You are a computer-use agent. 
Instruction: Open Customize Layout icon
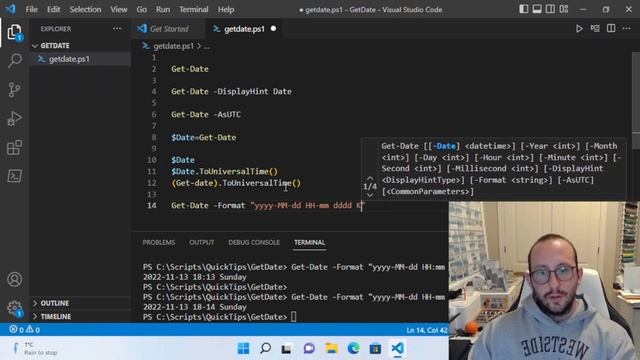point(564,9)
